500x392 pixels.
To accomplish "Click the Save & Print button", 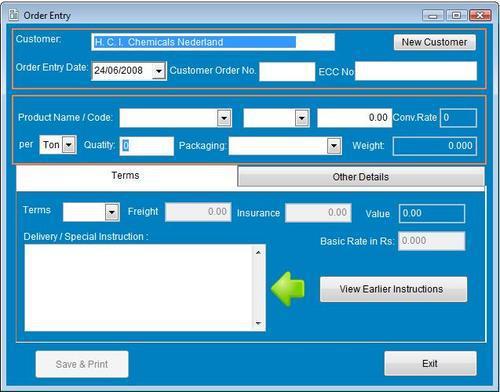I will click(x=82, y=364).
